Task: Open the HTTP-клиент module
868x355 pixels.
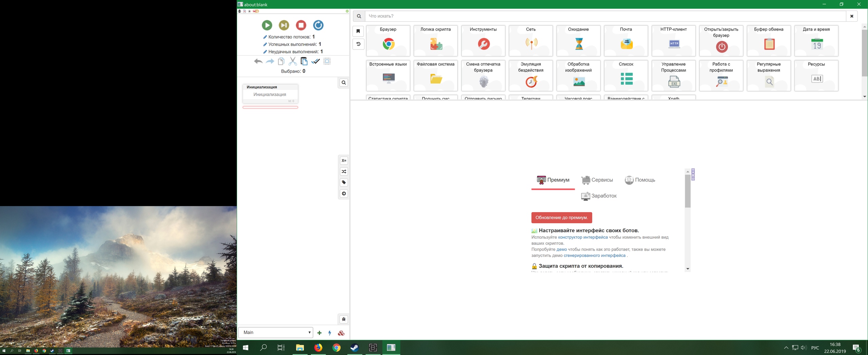Action: [x=673, y=41]
